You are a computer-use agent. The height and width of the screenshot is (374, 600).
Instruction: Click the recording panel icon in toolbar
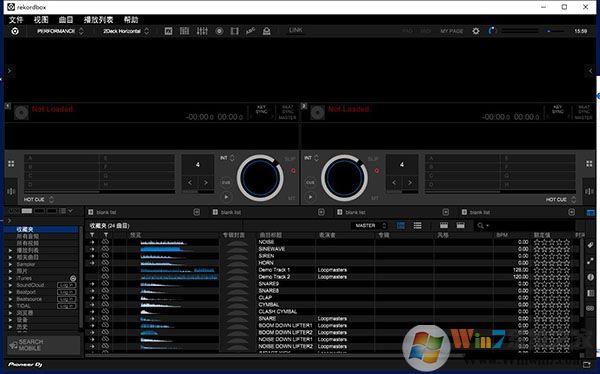tap(219, 31)
